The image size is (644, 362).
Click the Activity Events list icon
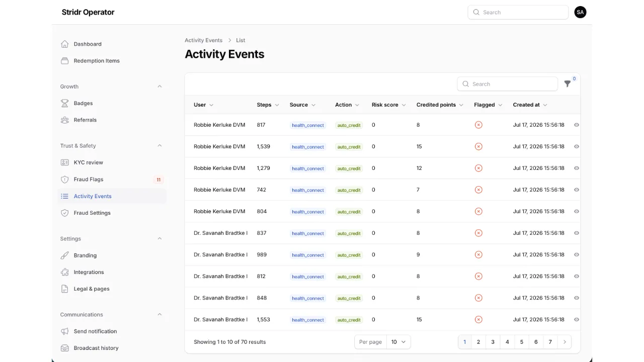(x=64, y=196)
